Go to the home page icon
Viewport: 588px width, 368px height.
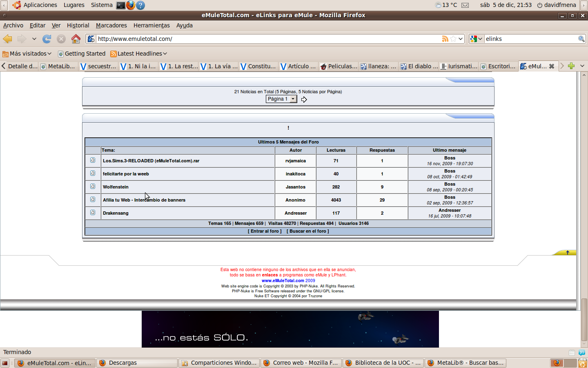tap(76, 39)
